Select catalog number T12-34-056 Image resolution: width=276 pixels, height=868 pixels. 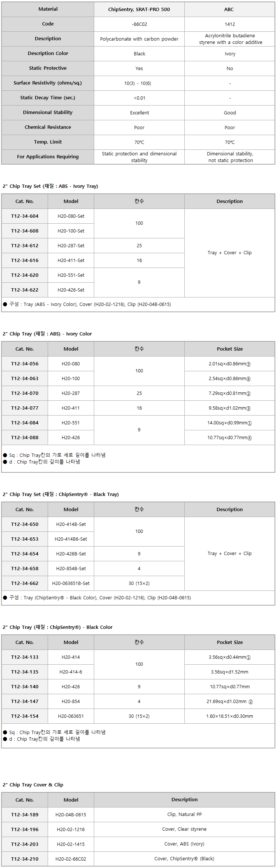pos(25,364)
